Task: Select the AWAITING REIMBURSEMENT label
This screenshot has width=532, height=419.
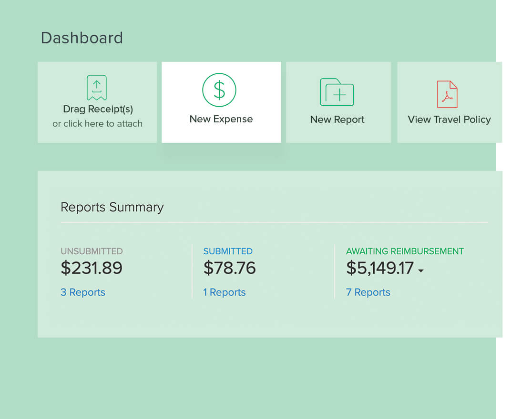Action: [x=405, y=251]
